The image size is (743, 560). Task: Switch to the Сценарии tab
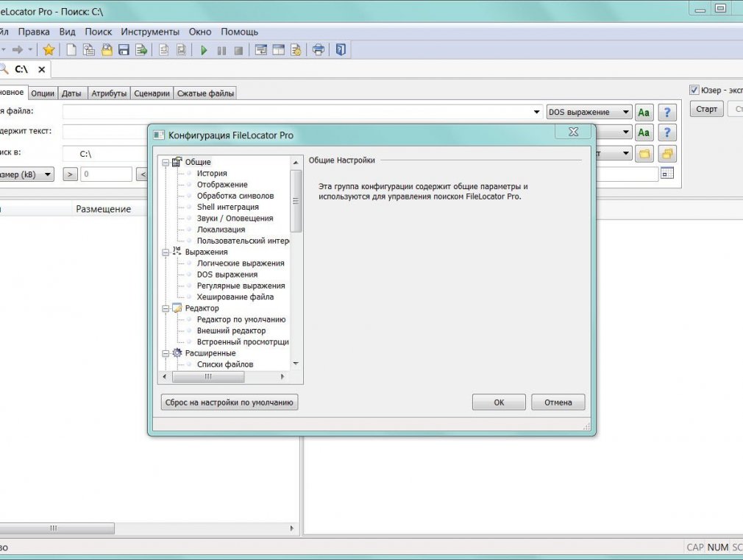pos(152,93)
